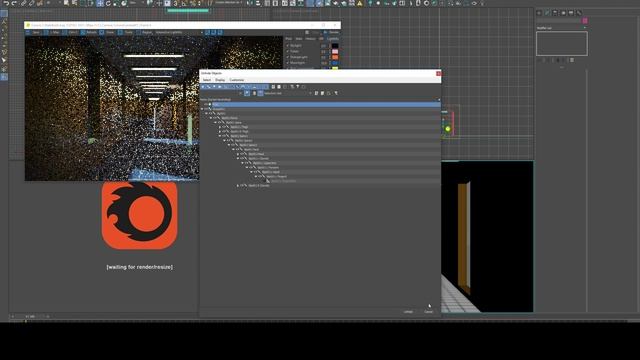The height and width of the screenshot is (360, 640).
Task: Click Select Invert icon in Unhide Objects
Action: click(284, 87)
